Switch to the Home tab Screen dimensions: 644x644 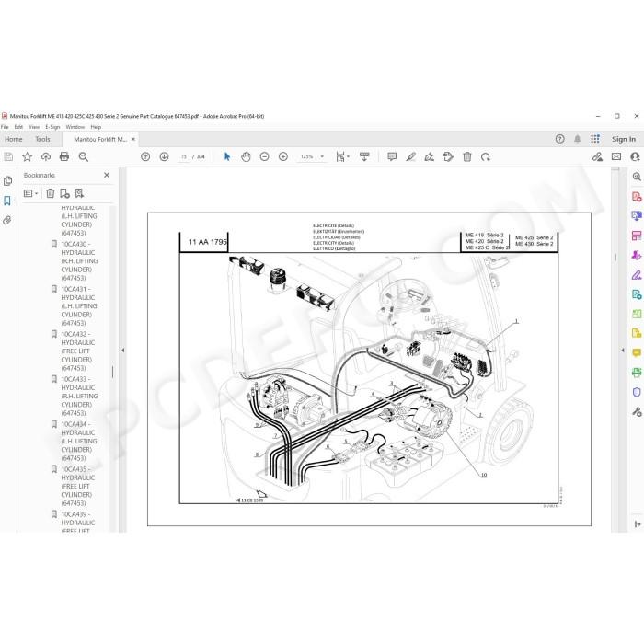(x=14, y=139)
